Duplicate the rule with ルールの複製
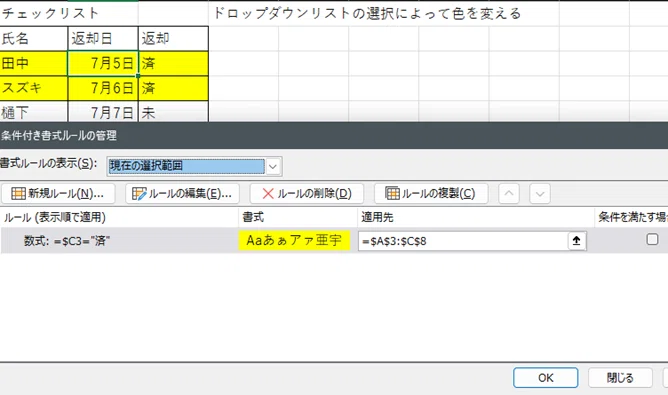The height and width of the screenshot is (395, 668). click(x=431, y=194)
